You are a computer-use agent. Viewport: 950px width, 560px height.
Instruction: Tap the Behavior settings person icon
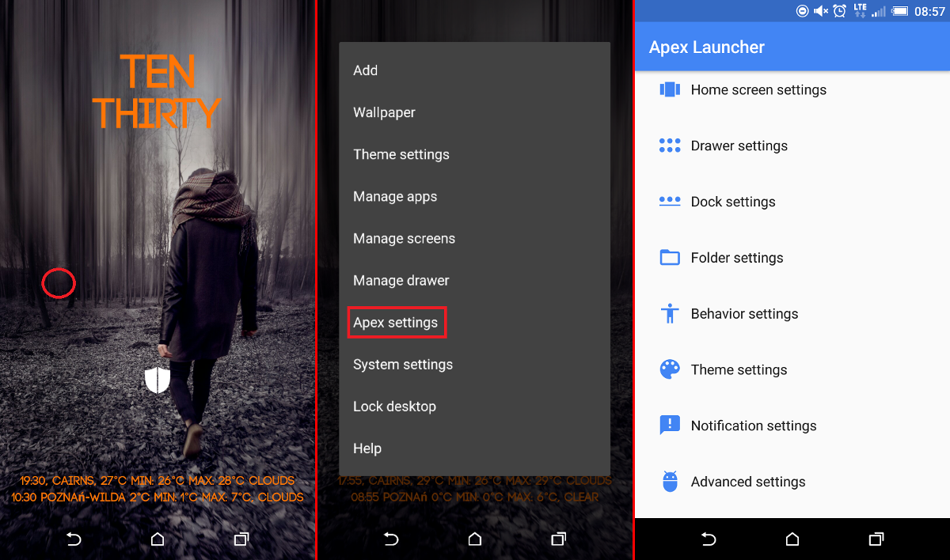coord(670,313)
